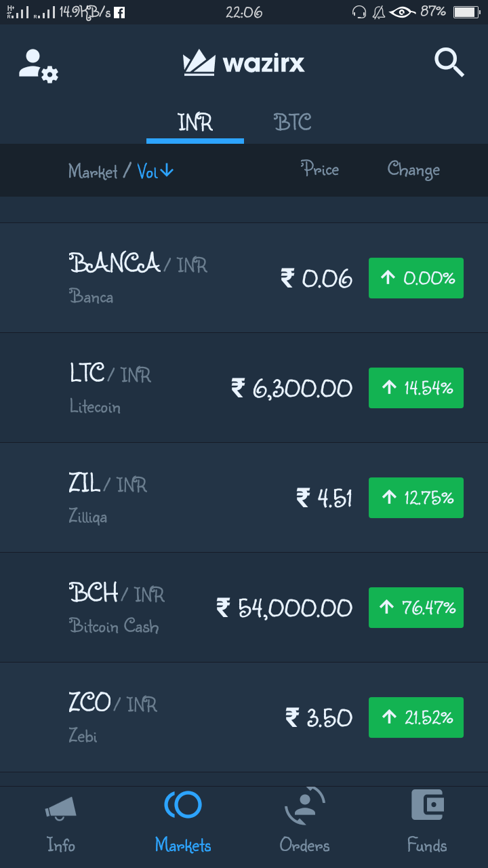The width and height of the screenshot is (488, 868).
Task: Open the Markets icon in bottom bar
Action: pyautogui.click(x=183, y=805)
